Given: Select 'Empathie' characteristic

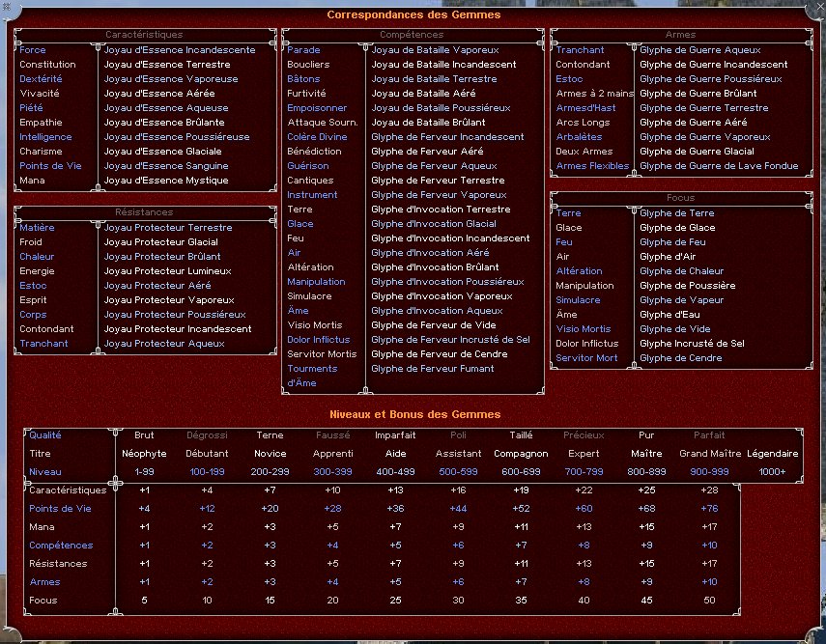Looking at the screenshot, I should point(41,123).
